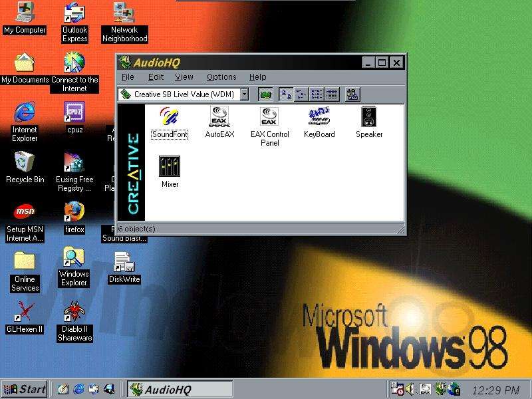
Task: Expand the Creative SB Live! Value device dropdown
Action: (x=244, y=94)
